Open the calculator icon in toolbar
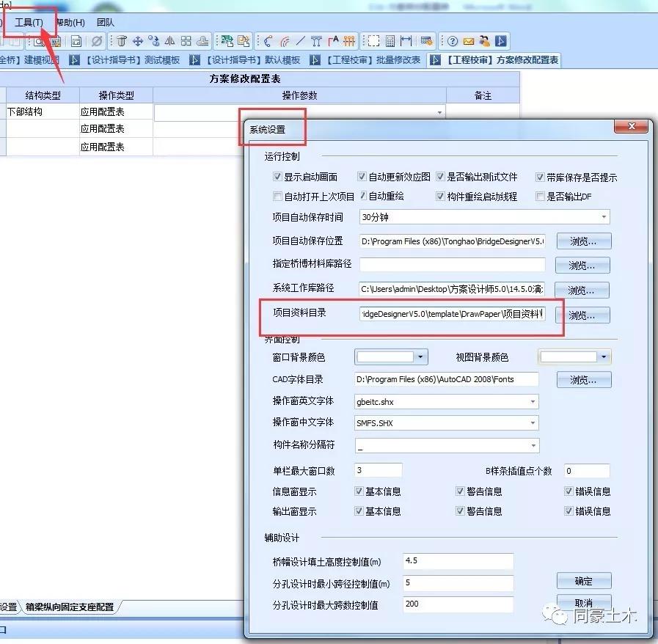The image size is (658, 644). pyautogui.click(x=390, y=41)
